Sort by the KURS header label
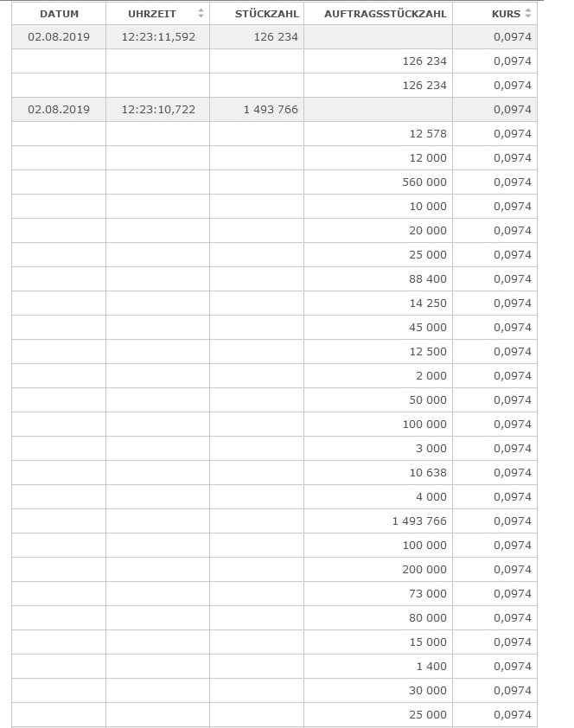Image resolution: width=574 pixels, height=728 pixels. point(506,14)
